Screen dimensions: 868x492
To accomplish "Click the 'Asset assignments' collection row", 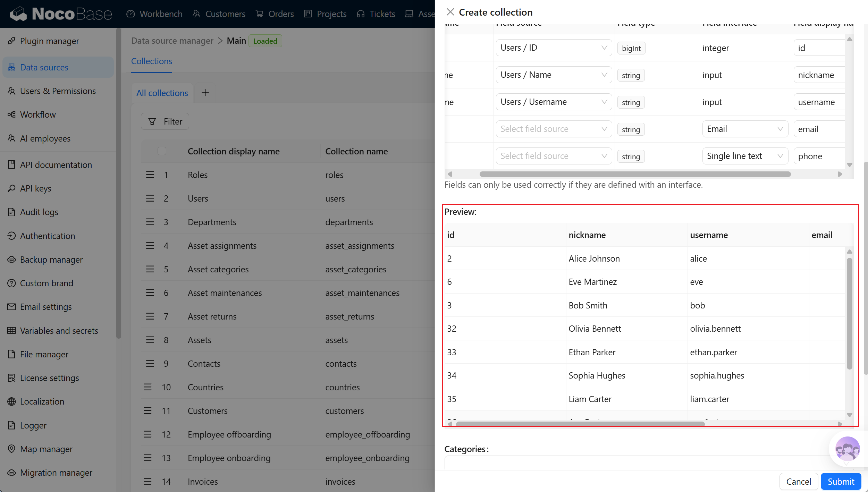I will [287, 246].
